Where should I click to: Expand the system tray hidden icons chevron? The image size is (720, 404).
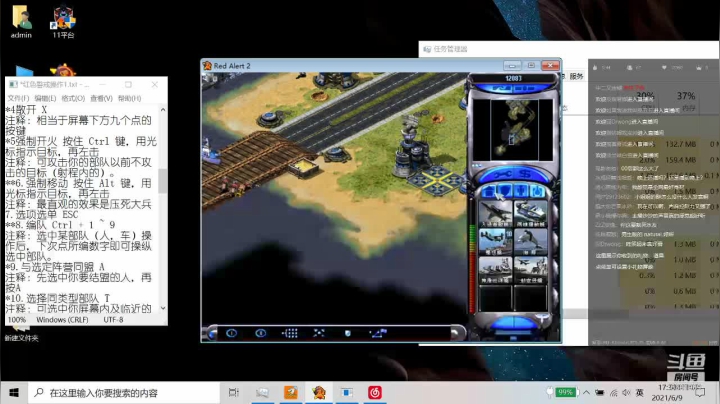click(586, 393)
